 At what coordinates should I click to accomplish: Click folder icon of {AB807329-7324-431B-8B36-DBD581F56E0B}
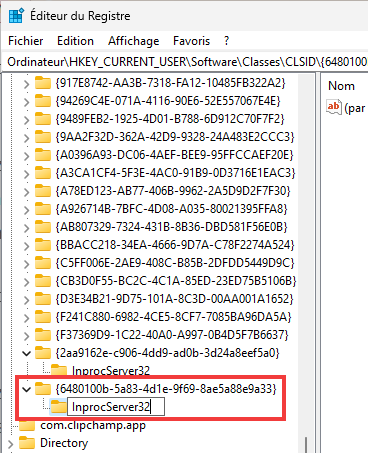click(43, 227)
